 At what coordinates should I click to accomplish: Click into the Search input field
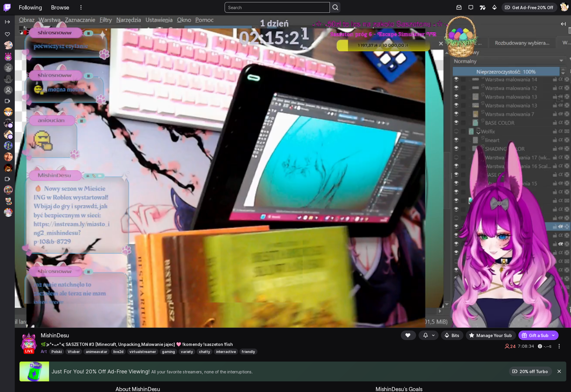click(277, 7)
